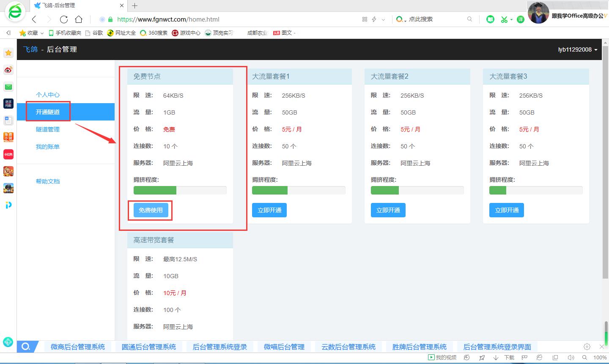
Task: Open Weibo from the sidebar
Action: coord(8,70)
